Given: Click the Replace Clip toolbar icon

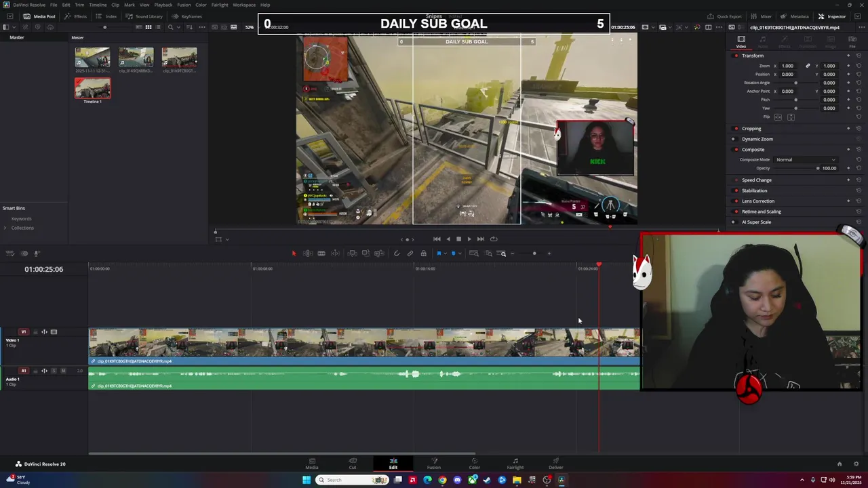Looking at the screenshot, I should (x=378, y=253).
